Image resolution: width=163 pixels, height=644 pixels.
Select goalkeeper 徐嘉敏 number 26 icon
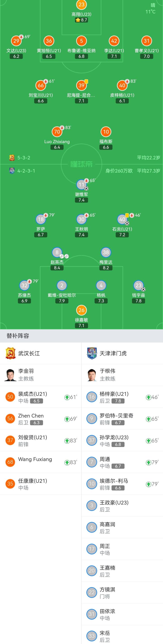coord(81,310)
